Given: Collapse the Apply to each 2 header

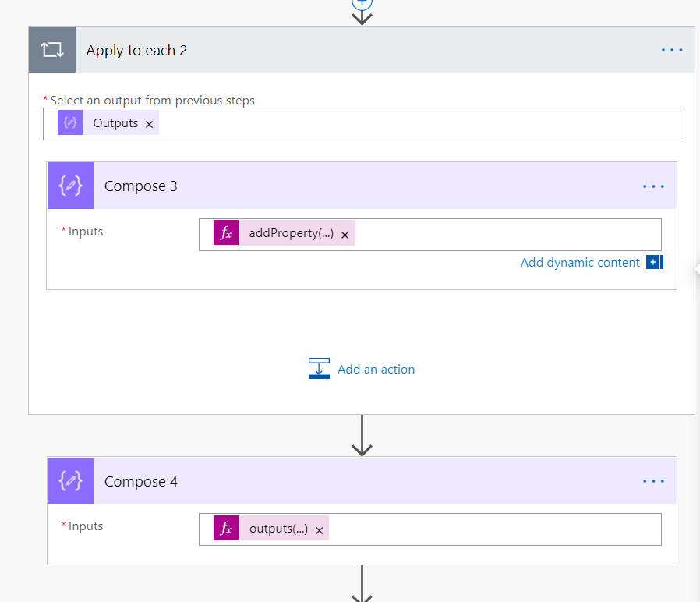Looking at the screenshot, I should click(x=362, y=50).
